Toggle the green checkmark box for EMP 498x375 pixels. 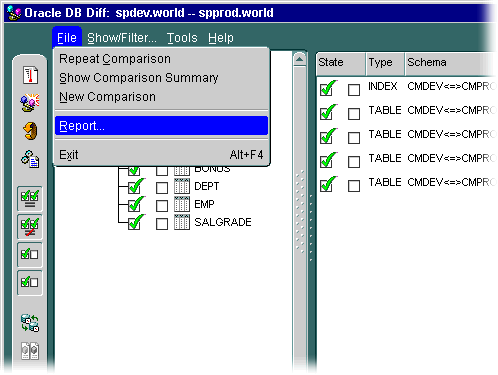coord(136,204)
